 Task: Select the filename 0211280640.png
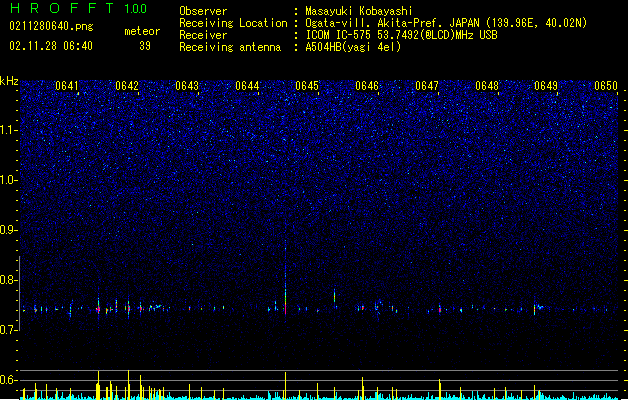(x=51, y=26)
